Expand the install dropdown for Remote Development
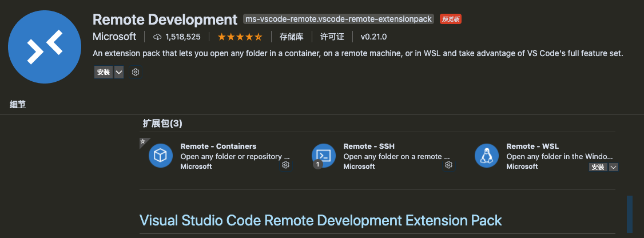This screenshot has height=238, width=644. 119,73
